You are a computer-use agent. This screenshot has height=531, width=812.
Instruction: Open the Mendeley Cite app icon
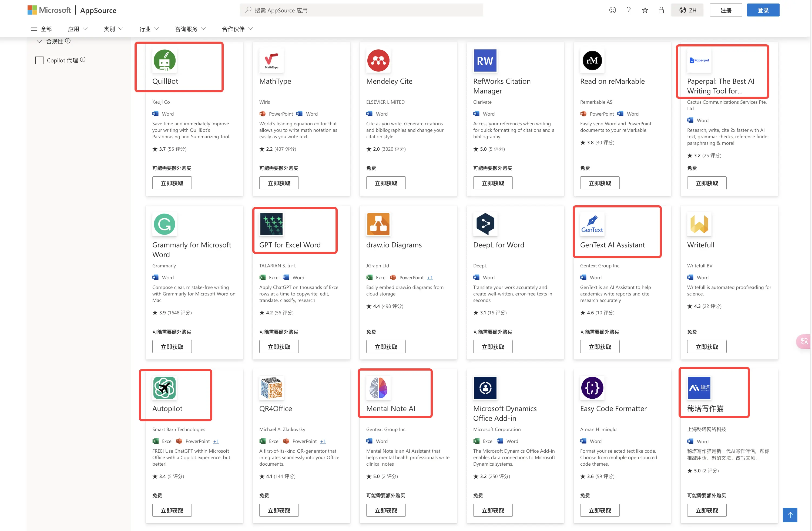[x=378, y=60]
